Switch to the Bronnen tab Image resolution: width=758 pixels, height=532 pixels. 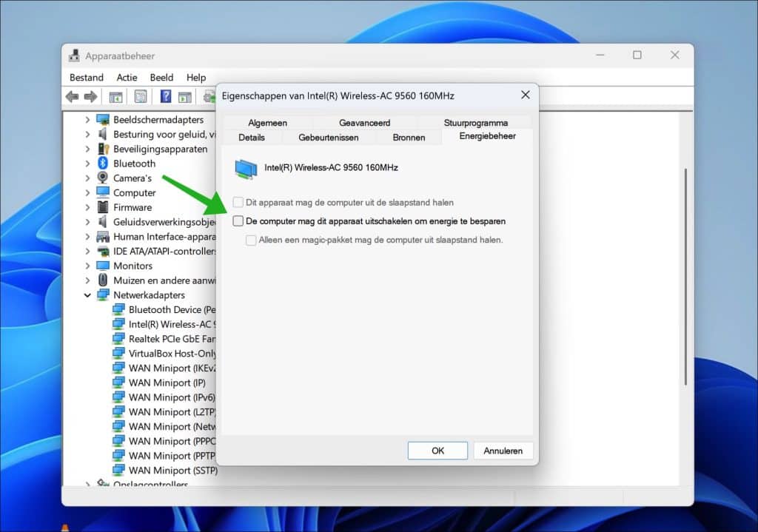pyautogui.click(x=409, y=137)
